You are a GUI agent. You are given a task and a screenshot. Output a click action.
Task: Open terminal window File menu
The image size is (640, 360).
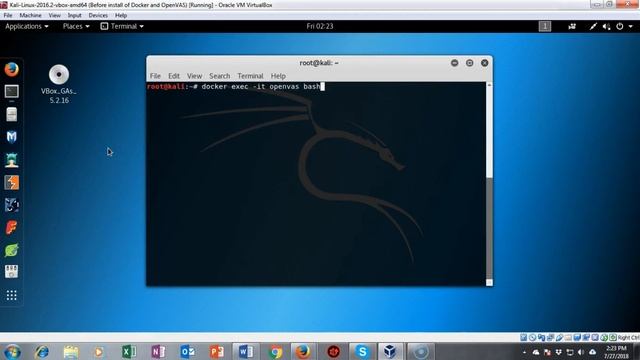(155, 76)
